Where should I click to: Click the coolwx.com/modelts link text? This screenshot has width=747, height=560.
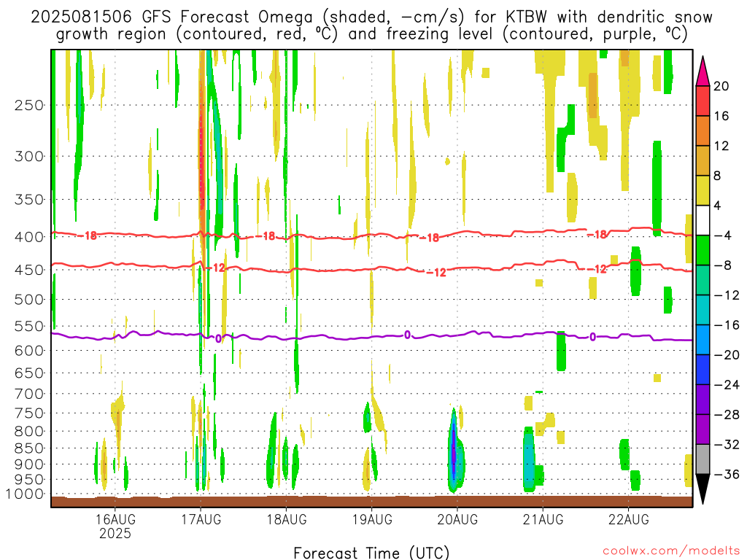671,551
